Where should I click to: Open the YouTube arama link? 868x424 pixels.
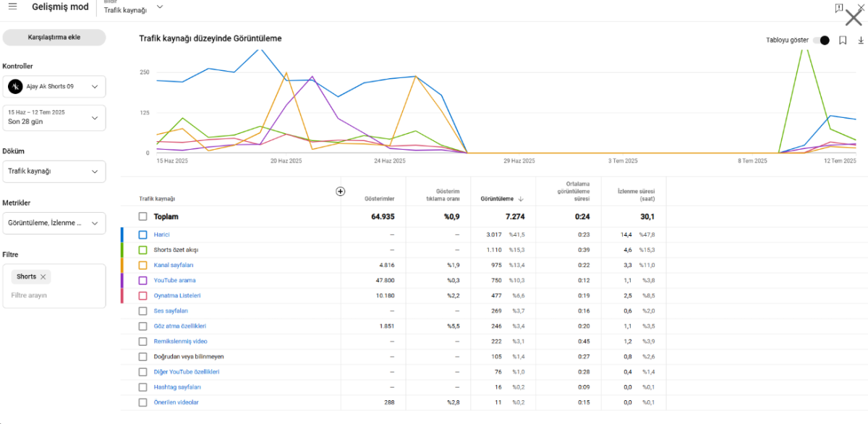coord(174,280)
